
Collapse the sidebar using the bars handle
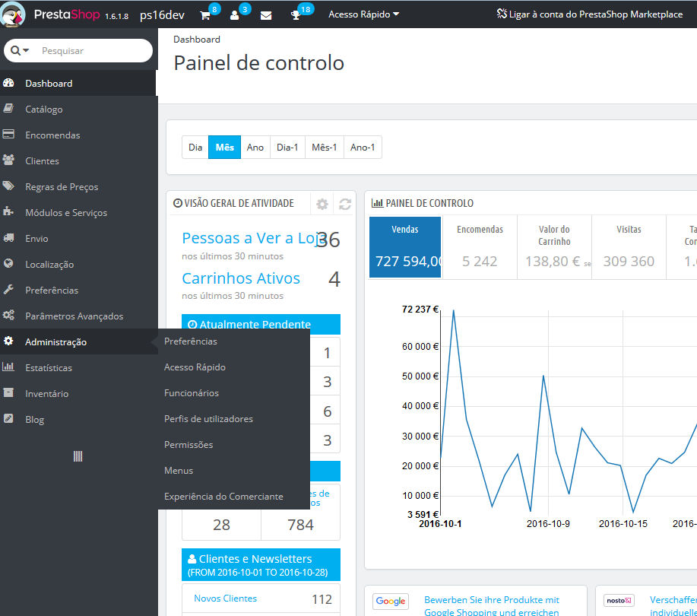(x=78, y=456)
